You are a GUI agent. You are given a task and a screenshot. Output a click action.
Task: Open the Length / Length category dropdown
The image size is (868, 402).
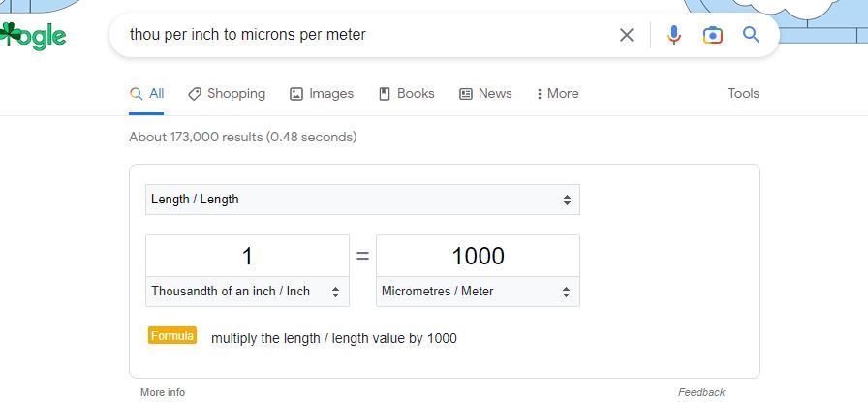click(362, 200)
